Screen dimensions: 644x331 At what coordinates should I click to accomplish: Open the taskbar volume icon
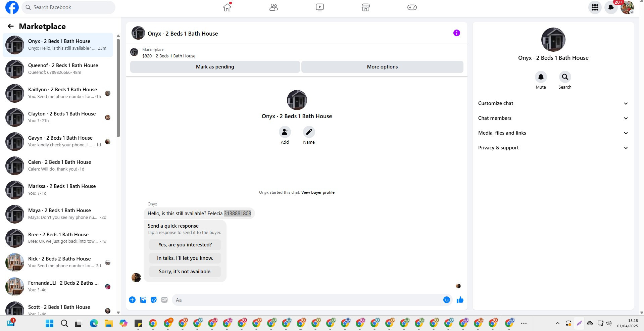pyautogui.click(x=609, y=323)
